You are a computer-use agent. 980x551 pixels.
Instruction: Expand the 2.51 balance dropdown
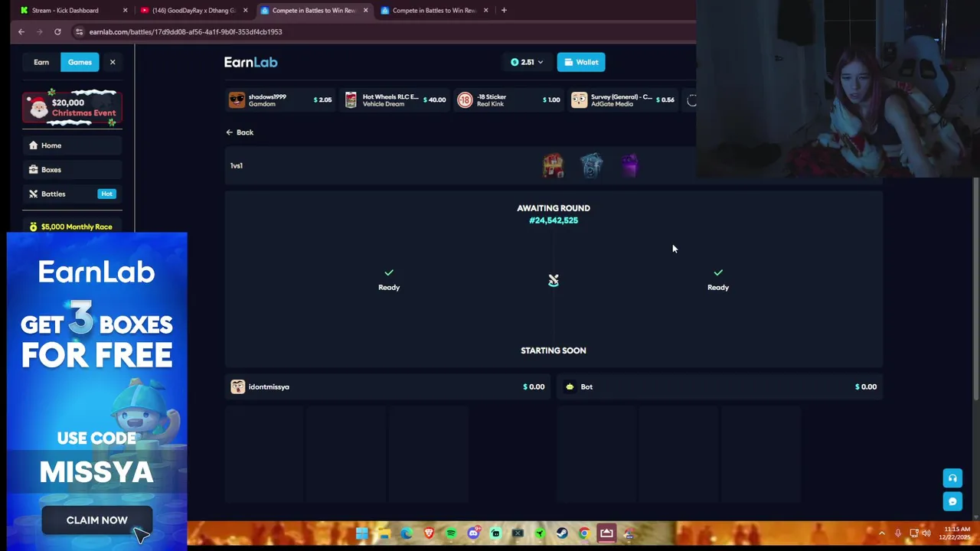pos(527,62)
